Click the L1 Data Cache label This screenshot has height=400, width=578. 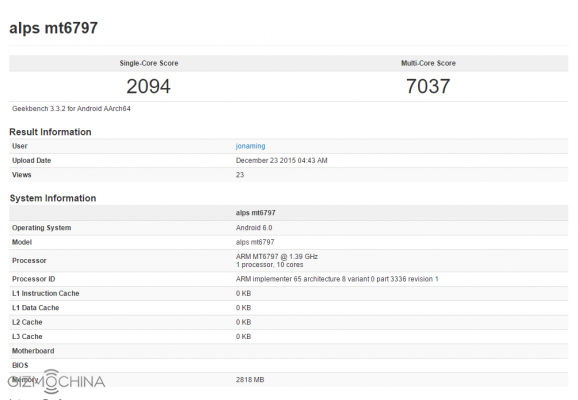click(x=35, y=308)
